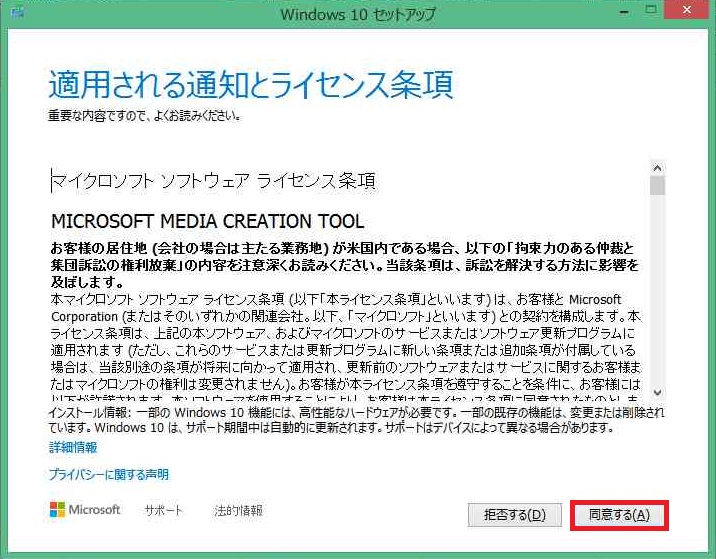Click the Windows 10 セットアップ title text
The height and width of the screenshot is (559, 716).
(x=358, y=14)
